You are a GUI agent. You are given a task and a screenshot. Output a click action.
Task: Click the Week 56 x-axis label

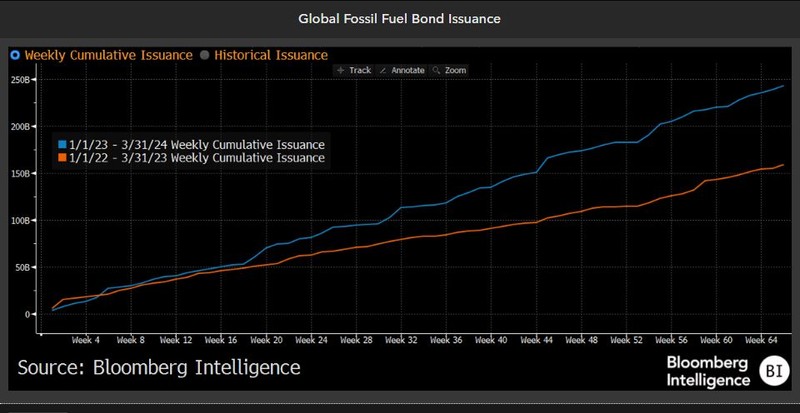(x=672, y=341)
